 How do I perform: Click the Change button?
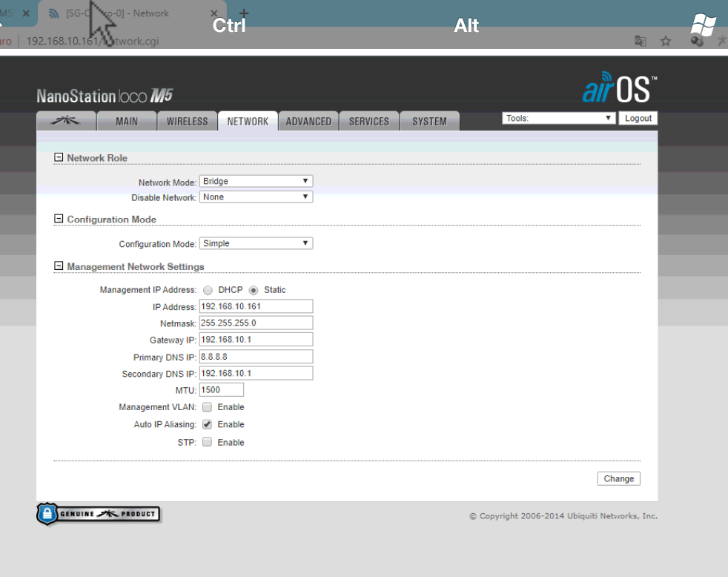click(x=618, y=478)
